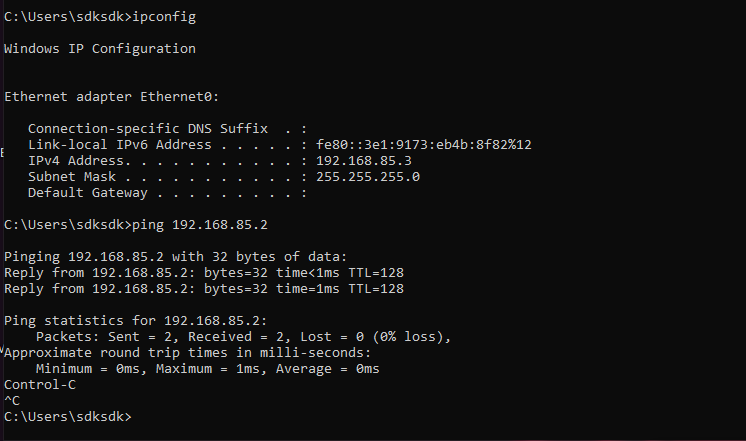Click the IPv4 address value 192.168.85.3
Viewport: 746px width, 441px height.
pos(363,161)
